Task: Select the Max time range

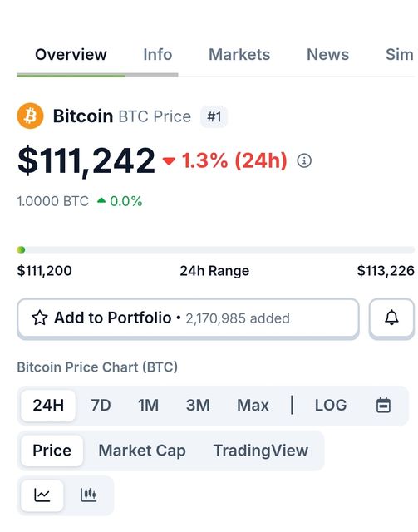Action: (253, 405)
